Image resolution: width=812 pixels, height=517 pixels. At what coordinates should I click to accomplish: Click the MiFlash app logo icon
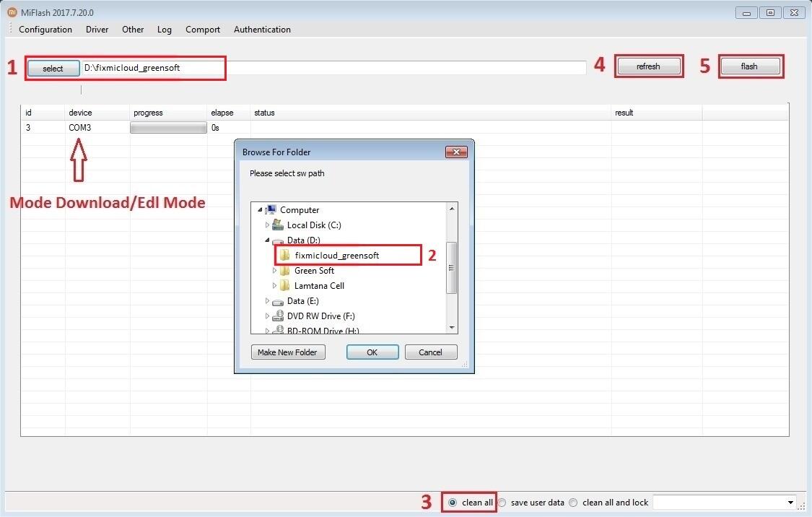pos(12,12)
